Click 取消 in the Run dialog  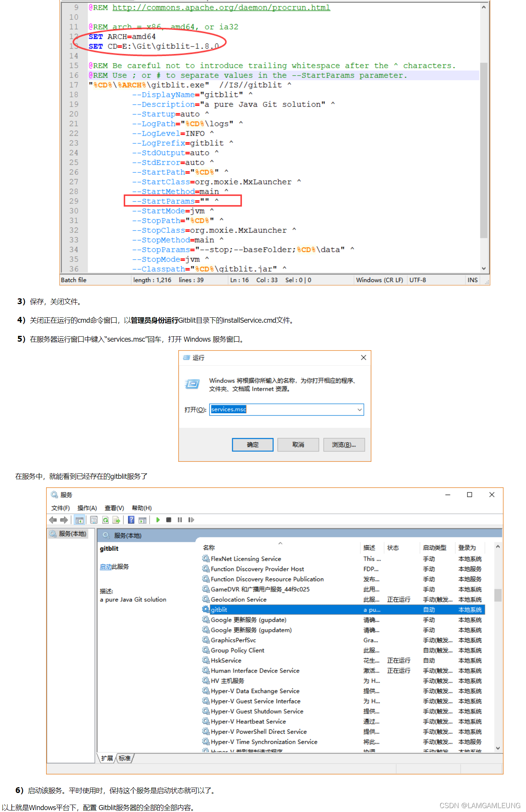[298, 445]
